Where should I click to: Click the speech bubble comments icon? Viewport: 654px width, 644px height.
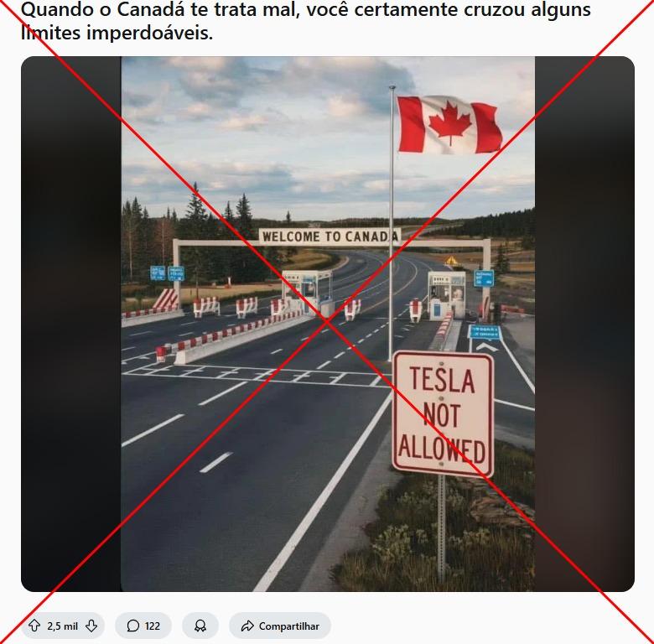coord(132,626)
